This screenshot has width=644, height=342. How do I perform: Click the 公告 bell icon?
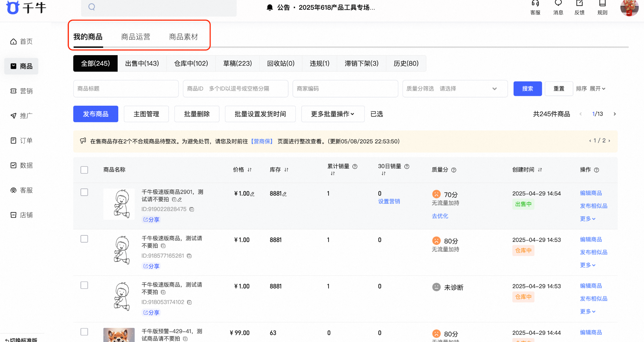click(270, 8)
